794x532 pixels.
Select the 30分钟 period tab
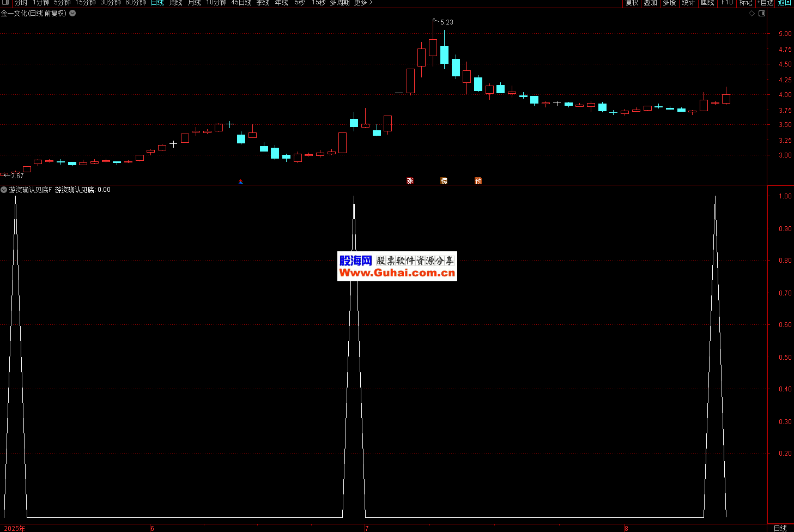pyautogui.click(x=111, y=3)
